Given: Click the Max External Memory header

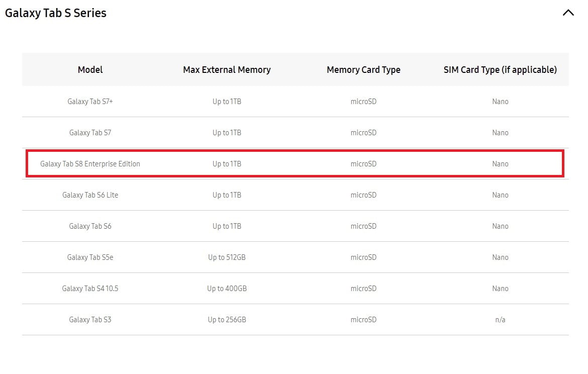Looking at the screenshot, I should click(x=227, y=70).
